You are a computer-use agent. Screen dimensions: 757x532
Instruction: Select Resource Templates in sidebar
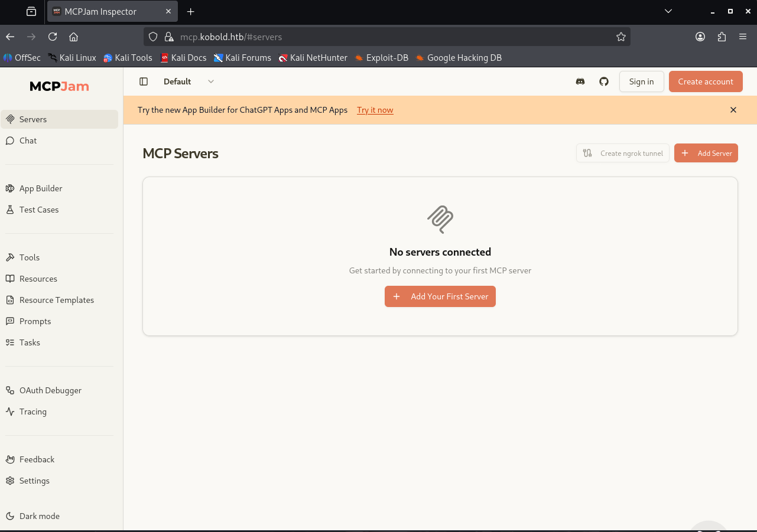[56, 300]
